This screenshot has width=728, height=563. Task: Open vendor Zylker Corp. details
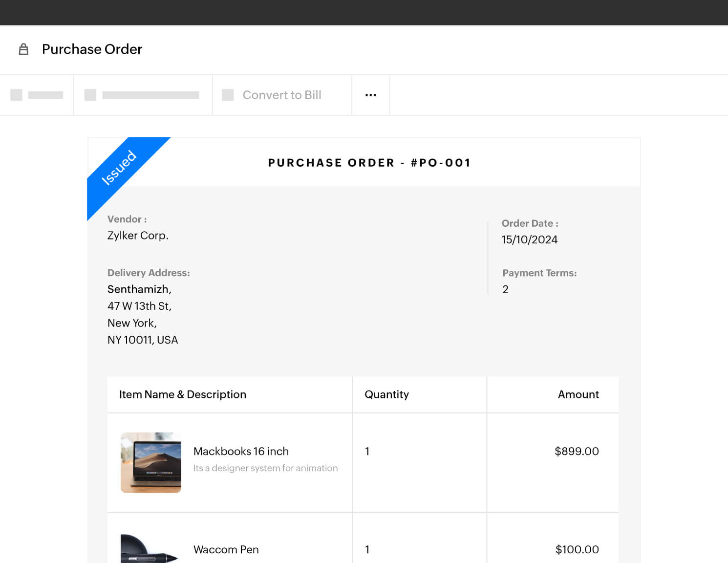pos(138,236)
